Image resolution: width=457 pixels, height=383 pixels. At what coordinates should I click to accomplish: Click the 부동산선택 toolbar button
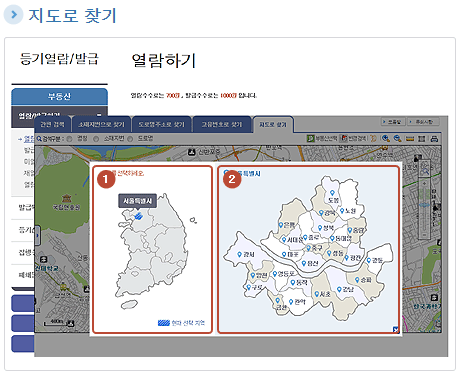[322, 138]
